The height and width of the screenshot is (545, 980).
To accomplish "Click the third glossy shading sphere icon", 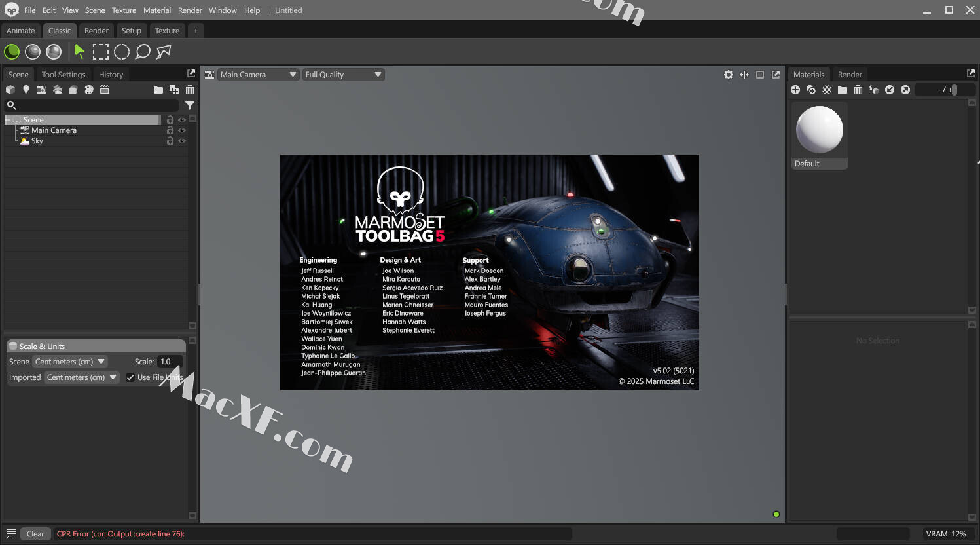I will click(x=54, y=51).
